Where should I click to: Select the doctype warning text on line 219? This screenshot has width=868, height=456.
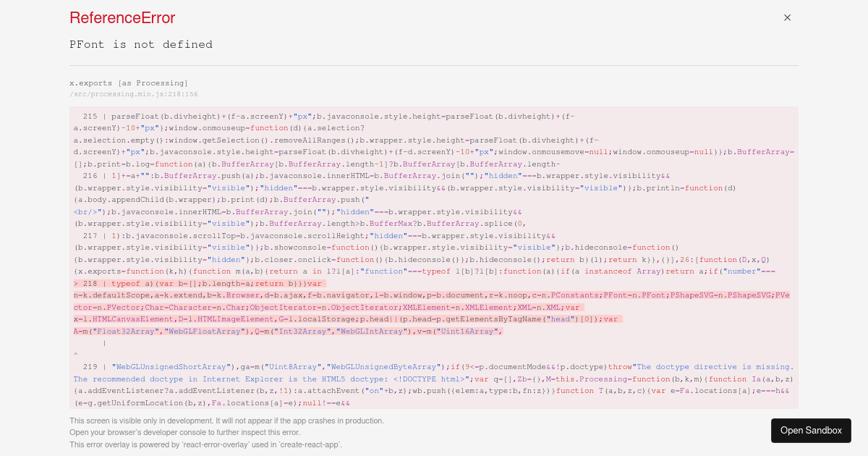pyautogui.click(x=716, y=366)
